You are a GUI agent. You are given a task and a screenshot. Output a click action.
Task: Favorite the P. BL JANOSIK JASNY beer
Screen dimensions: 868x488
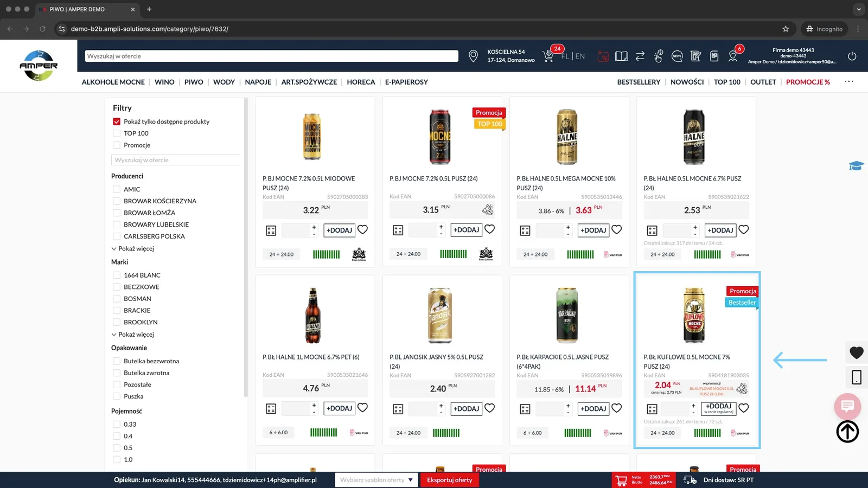coord(490,408)
